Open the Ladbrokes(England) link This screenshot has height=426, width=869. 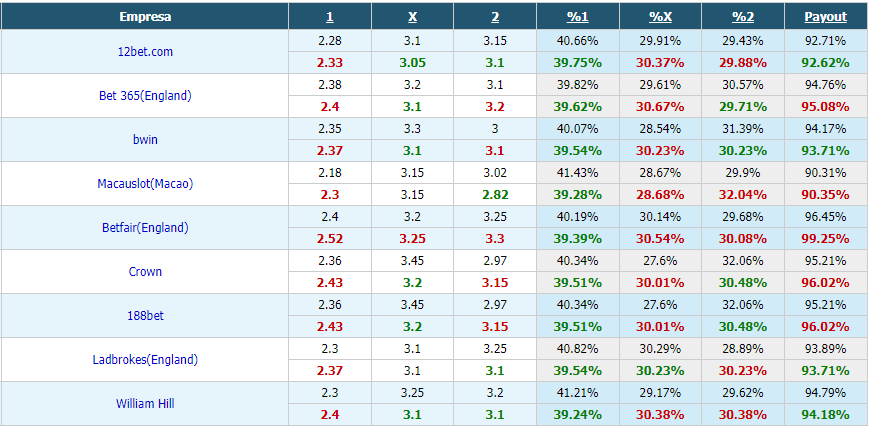point(145,360)
